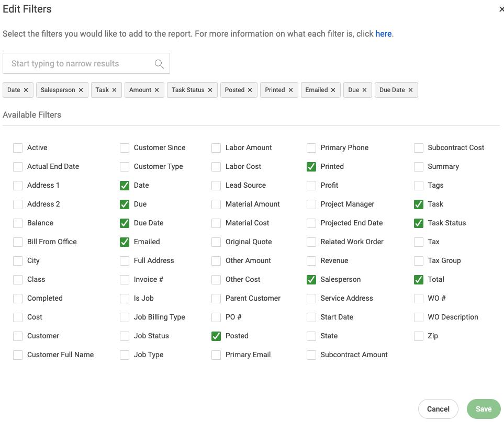Screen dimensions: 504x422
Task: Remove the Task Status chip
Action: [x=210, y=90]
